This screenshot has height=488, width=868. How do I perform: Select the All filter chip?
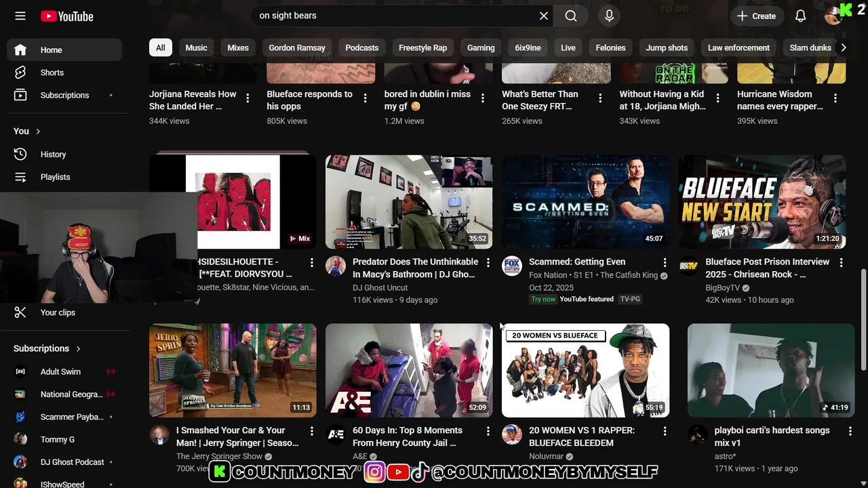pyautogui.click(x=160, y=47)
